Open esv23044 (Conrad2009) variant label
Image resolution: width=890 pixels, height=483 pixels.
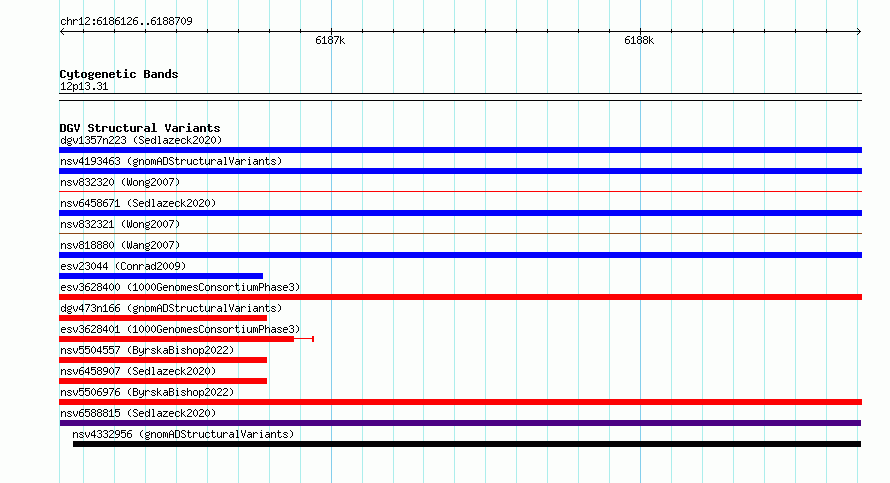coord(123,266)
